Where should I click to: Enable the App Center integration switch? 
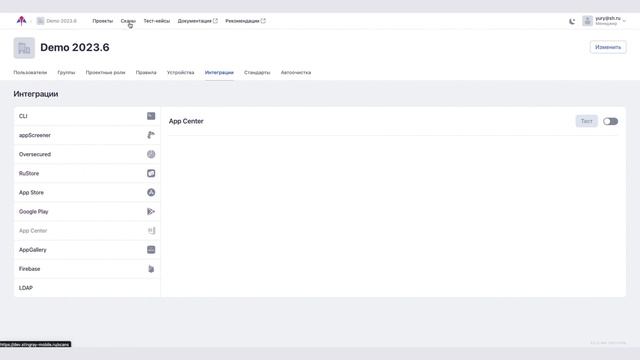611,121
